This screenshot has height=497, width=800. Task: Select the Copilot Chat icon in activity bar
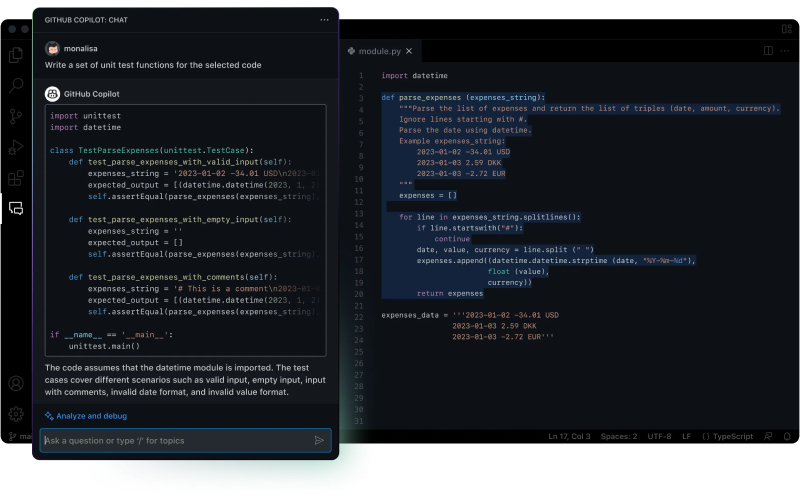(x=16, y=208)
